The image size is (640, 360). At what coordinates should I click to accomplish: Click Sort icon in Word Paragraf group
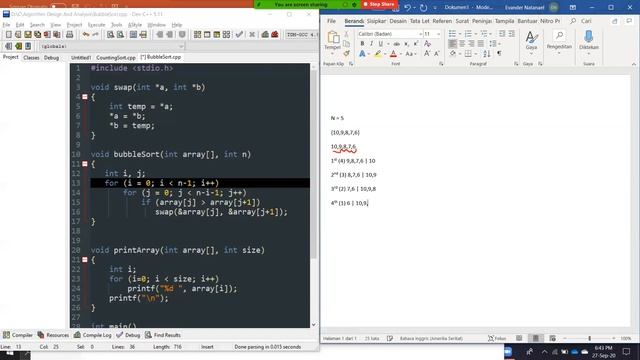pos(487,53)
